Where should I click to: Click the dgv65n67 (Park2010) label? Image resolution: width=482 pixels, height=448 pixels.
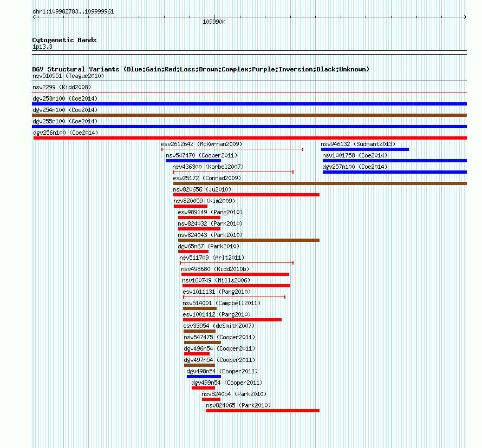[x=209, y=246]
